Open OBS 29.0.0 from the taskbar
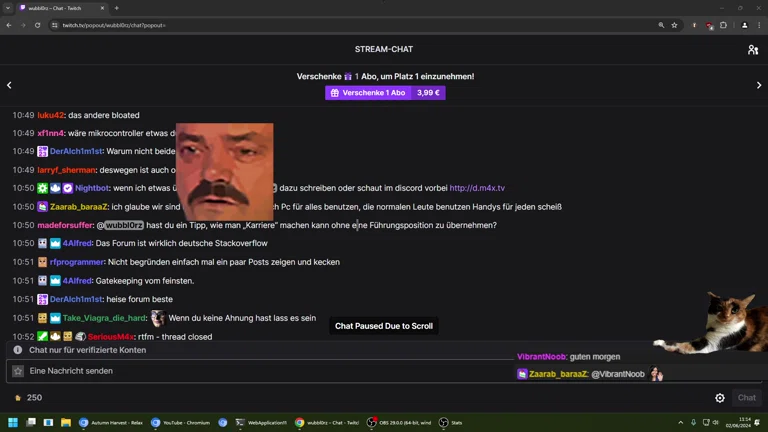Image resolution: width=768 pixels, height=432 pixels. pyautogui.click(x=400, y=423)
